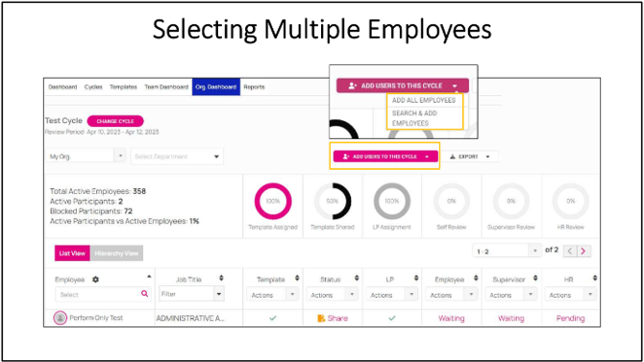This screenshot has height=362, width=644.
Task: Click the gear icon beside Employee column
Action: click(x=96, y=279)
